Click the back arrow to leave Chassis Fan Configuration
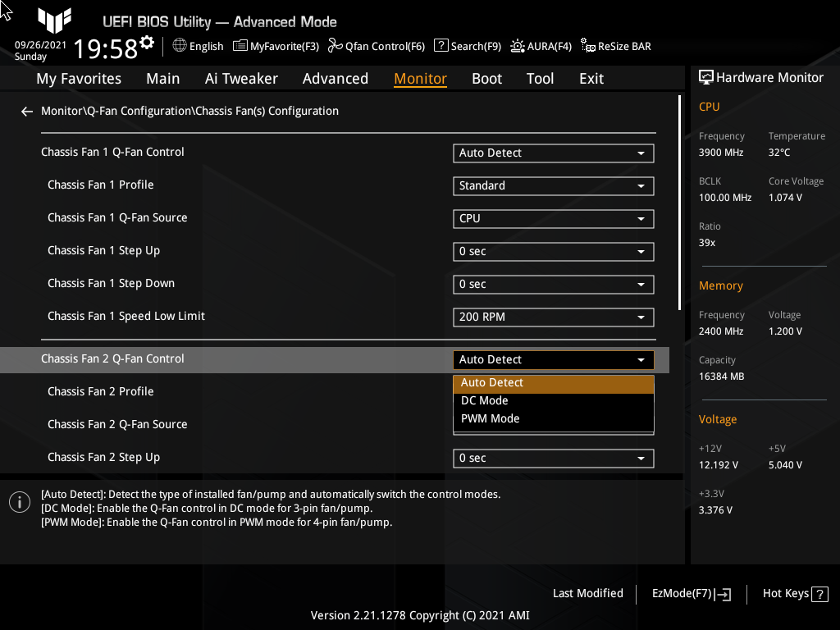 pyautogui.click(x=26, y=111)
